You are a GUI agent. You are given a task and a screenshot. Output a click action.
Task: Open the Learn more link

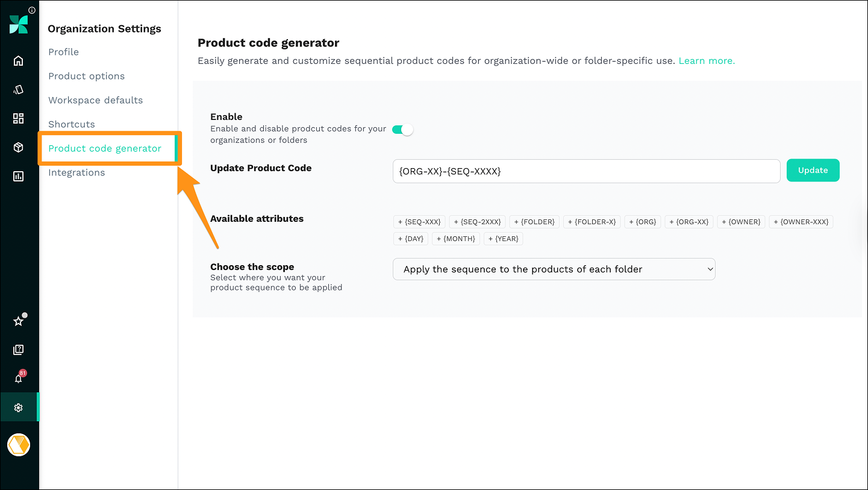coord(706,60)
